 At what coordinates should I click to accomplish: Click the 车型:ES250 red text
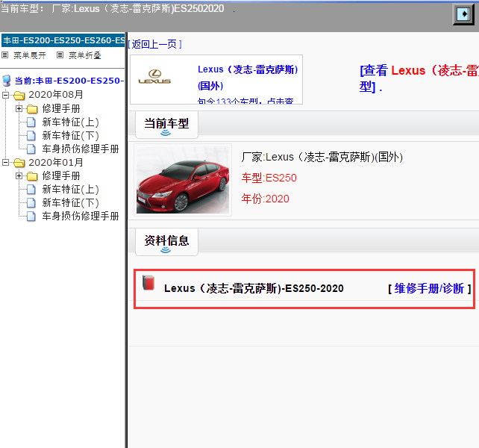269,178
